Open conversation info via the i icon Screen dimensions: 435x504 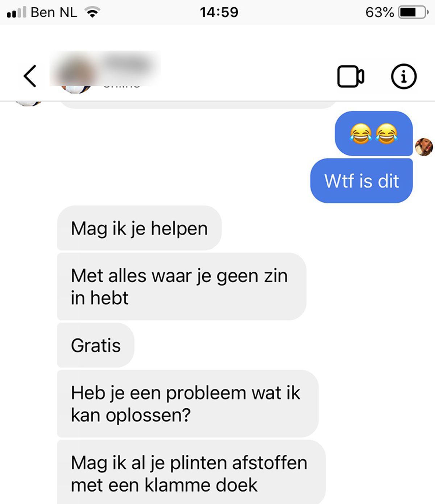(404, 76)
